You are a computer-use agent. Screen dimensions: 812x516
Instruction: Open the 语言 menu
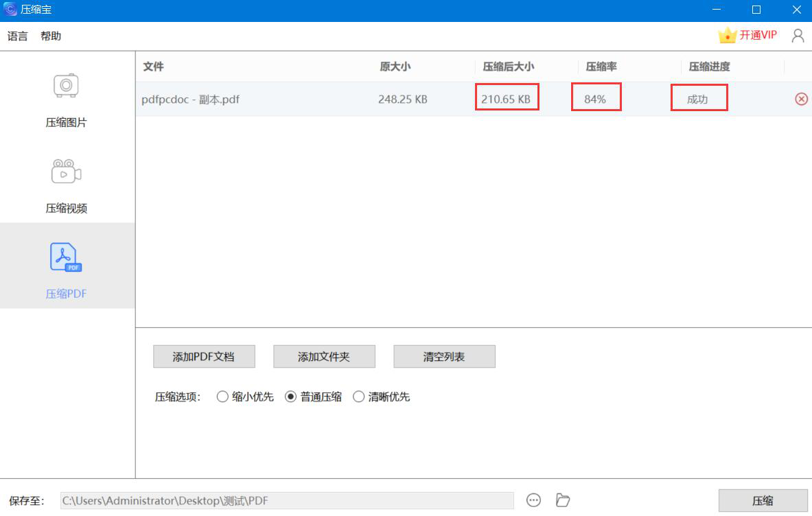(18, 36)
